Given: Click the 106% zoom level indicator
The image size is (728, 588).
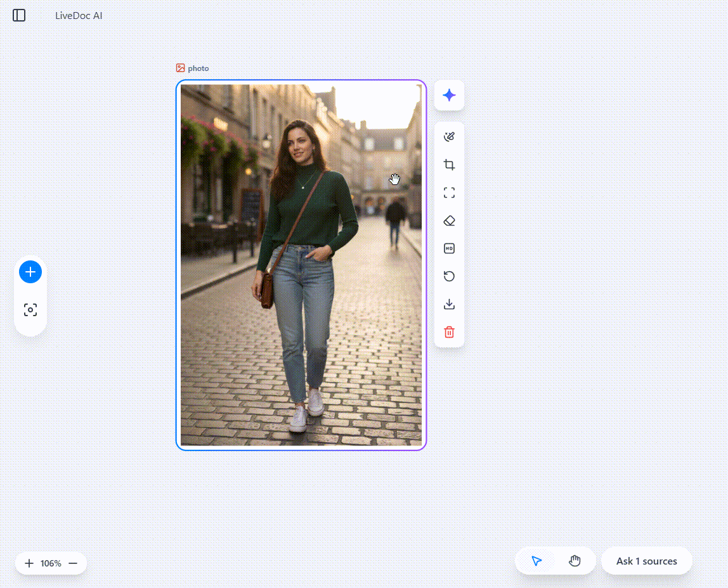Looking at the screenshot, I should click(50, 563).
